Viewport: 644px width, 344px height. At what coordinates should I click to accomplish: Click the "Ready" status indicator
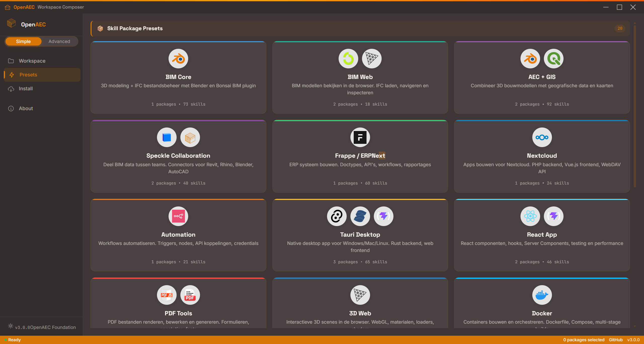[13, 340]
